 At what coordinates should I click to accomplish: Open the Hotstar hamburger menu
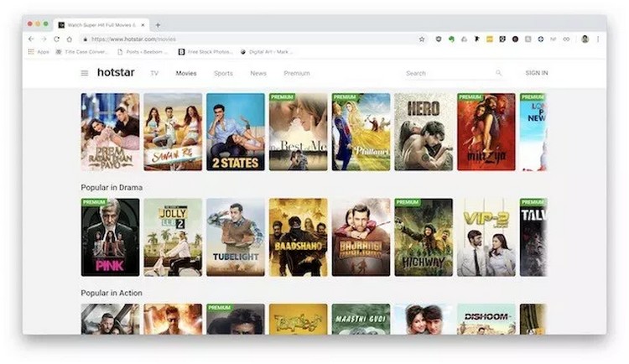(84, 74)
